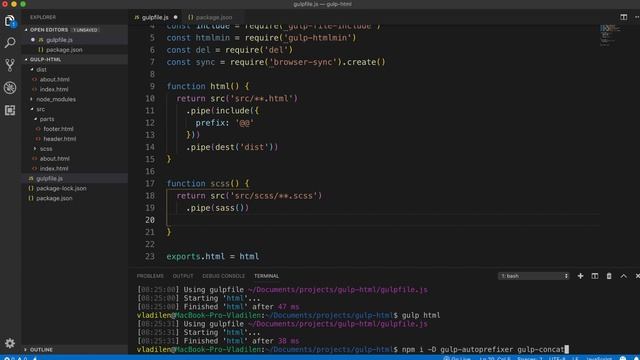Switch to the Problems panel tab
Viewport: 640px width, 360px height.
click(x=150, y=276)
